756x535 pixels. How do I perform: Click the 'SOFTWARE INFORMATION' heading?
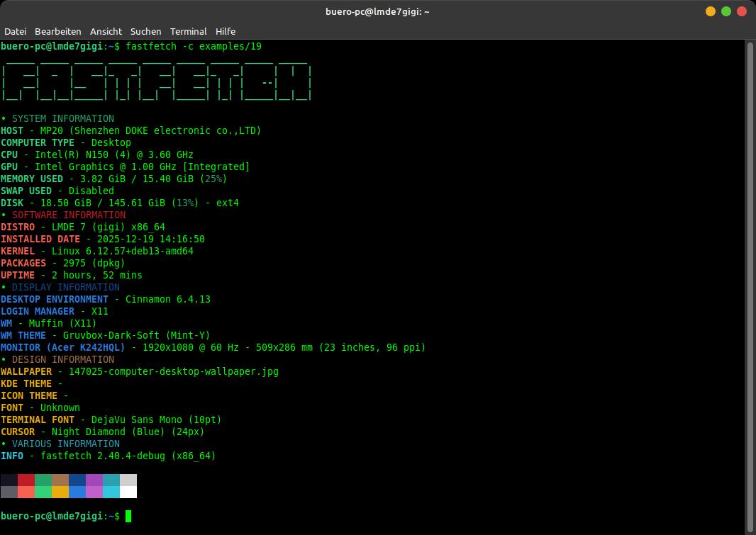69,215
